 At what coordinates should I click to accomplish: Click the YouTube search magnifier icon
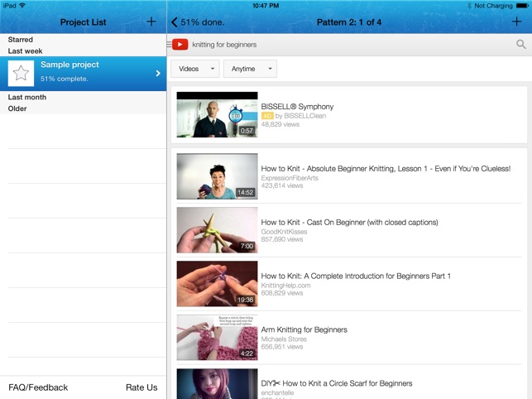coord(520,44)
